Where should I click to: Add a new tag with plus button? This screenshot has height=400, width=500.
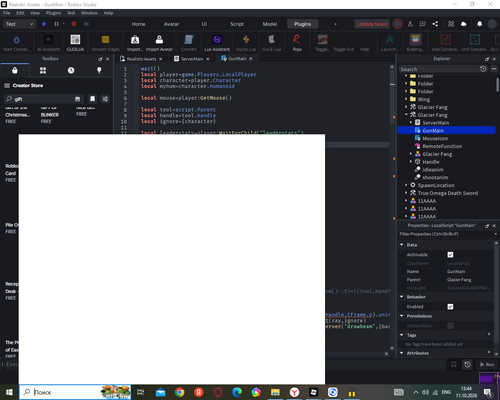(x=489, y=334)
